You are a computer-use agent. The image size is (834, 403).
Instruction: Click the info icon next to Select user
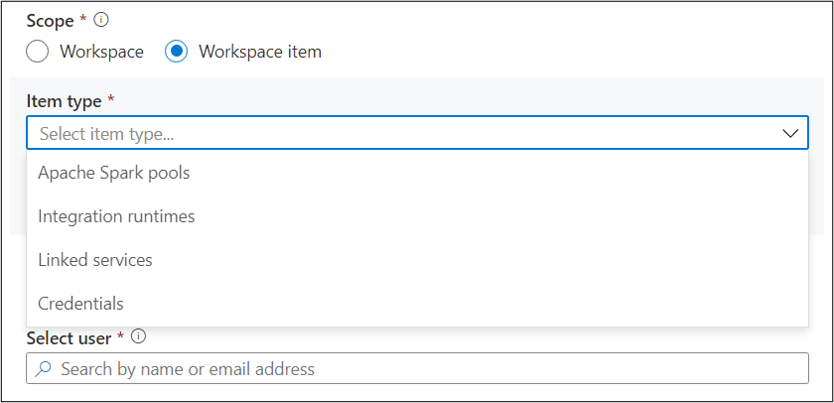point(139,337)
